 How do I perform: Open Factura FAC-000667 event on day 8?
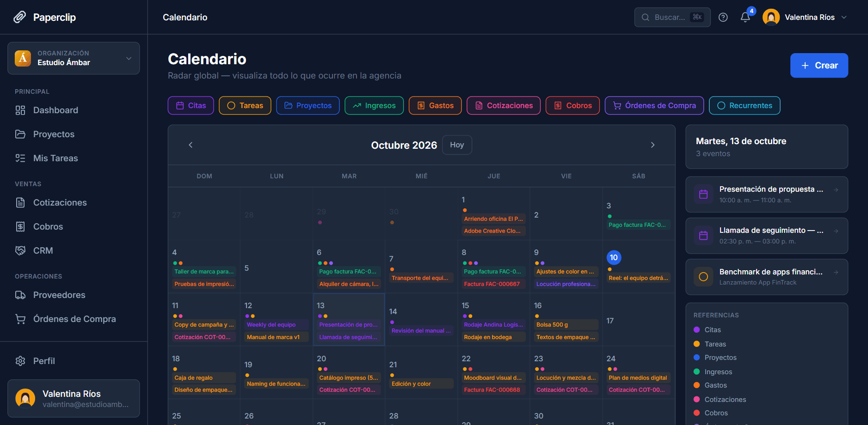493,284
